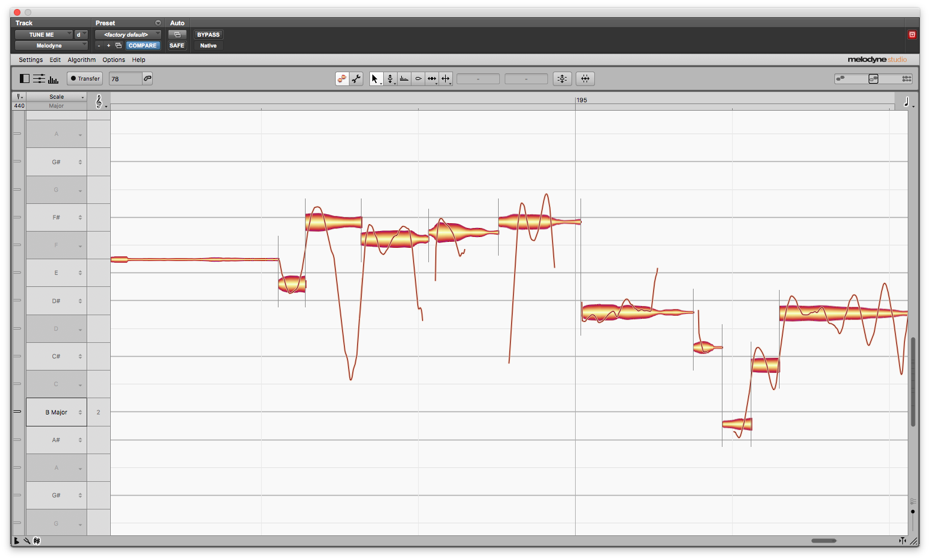Open the Scale dropdown in the ruler

tap(57, 97)
